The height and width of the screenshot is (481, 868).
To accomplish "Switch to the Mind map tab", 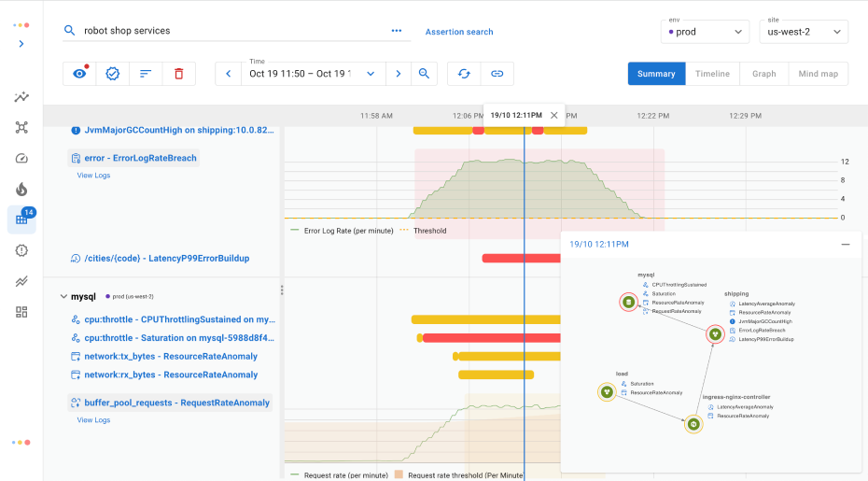I will [818, 74].
